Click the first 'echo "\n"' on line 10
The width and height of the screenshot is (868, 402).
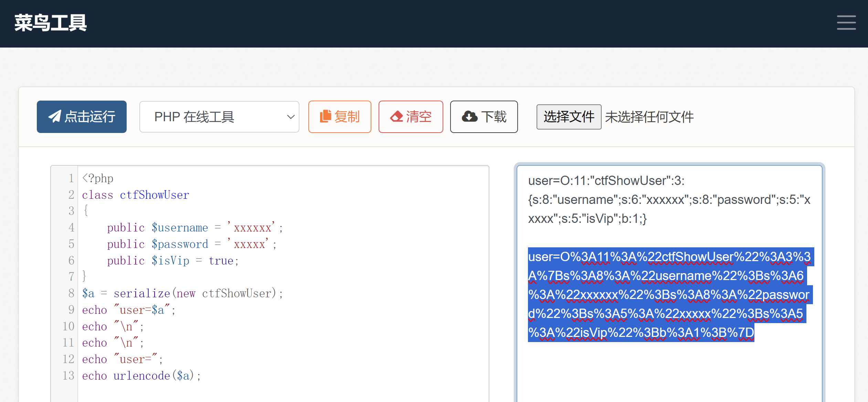click(x=113, y=327)
